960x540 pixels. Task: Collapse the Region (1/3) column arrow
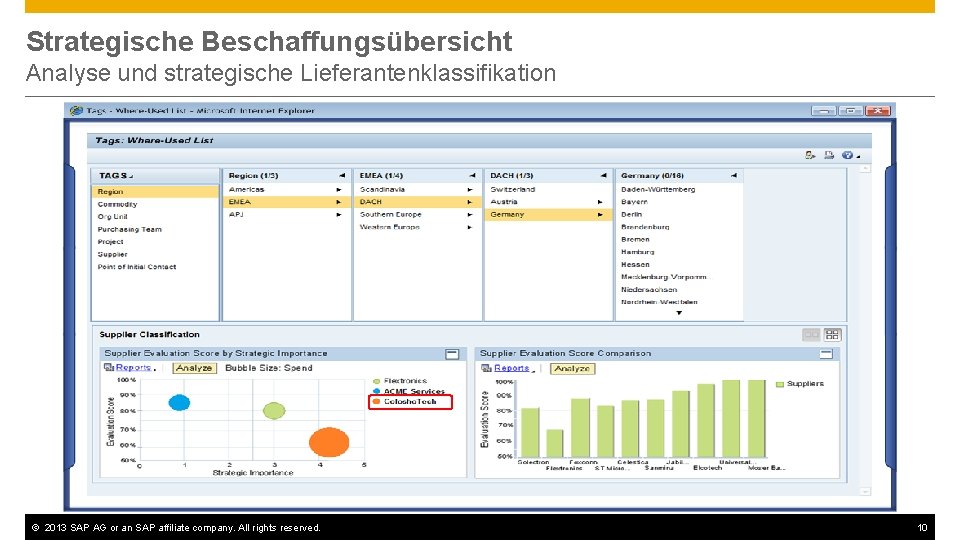pyautogui.click(x=342, y=176)
